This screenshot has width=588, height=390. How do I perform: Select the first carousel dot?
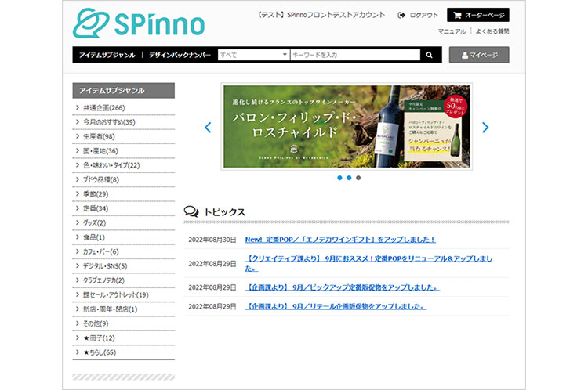tap(339, 178)
